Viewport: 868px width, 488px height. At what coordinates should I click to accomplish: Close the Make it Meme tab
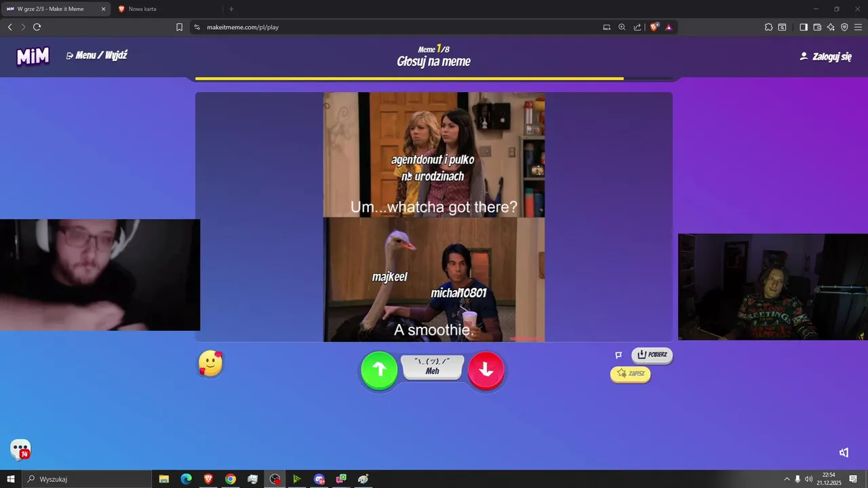pyautogui.click(x=104, y=9)
